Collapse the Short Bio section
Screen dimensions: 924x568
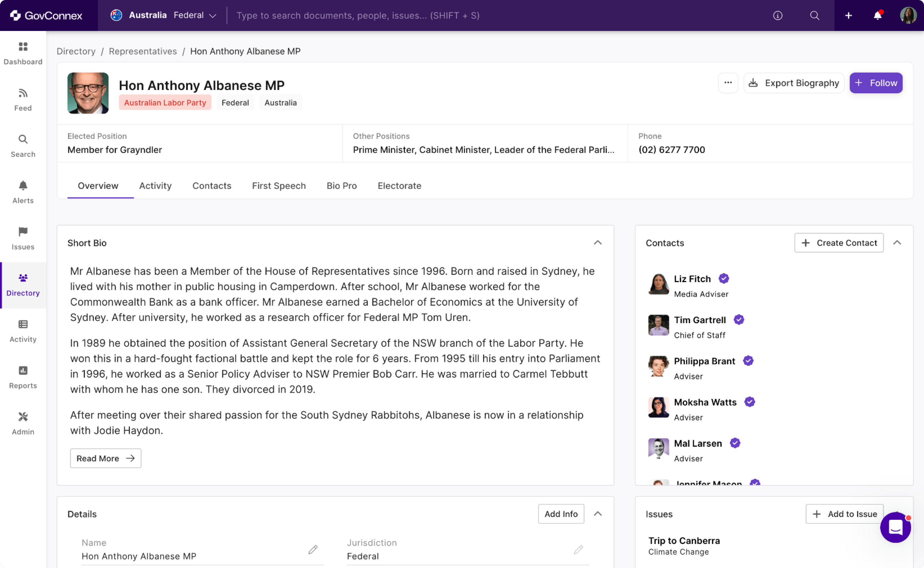[597, 243]
